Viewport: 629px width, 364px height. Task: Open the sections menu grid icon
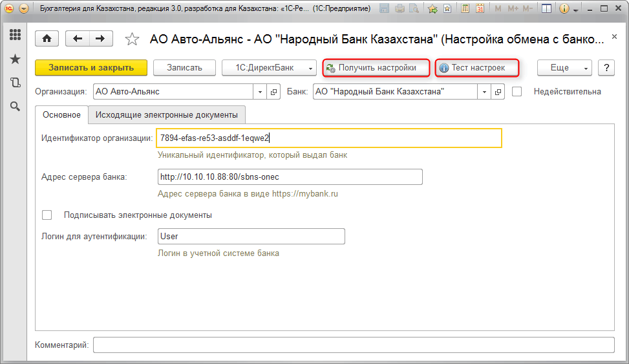pos(15,35)
